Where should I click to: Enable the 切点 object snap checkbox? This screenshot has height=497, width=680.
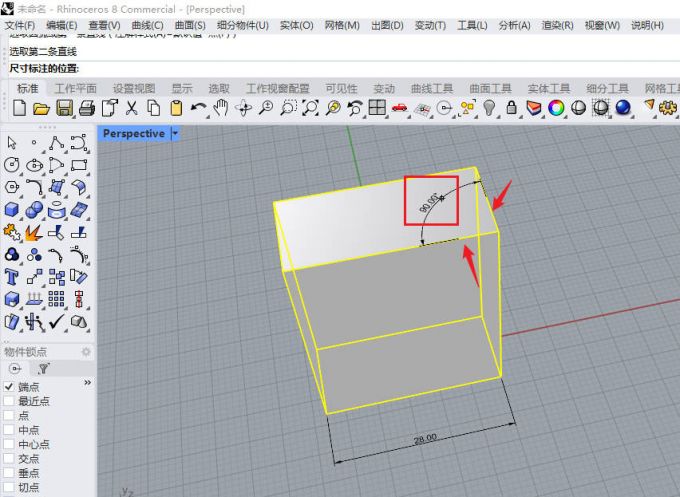[x=9, y=487]
